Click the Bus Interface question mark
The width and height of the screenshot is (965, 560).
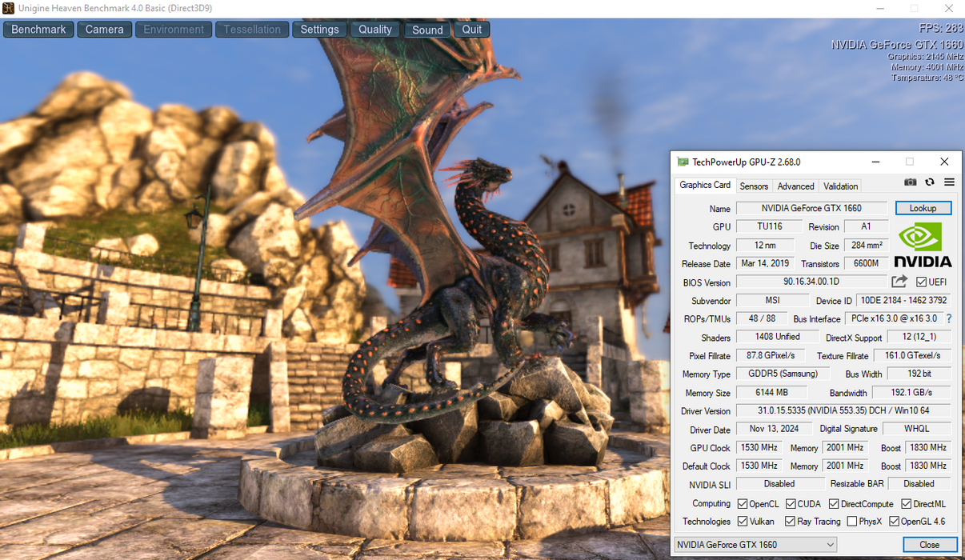(x=949, y=318)
